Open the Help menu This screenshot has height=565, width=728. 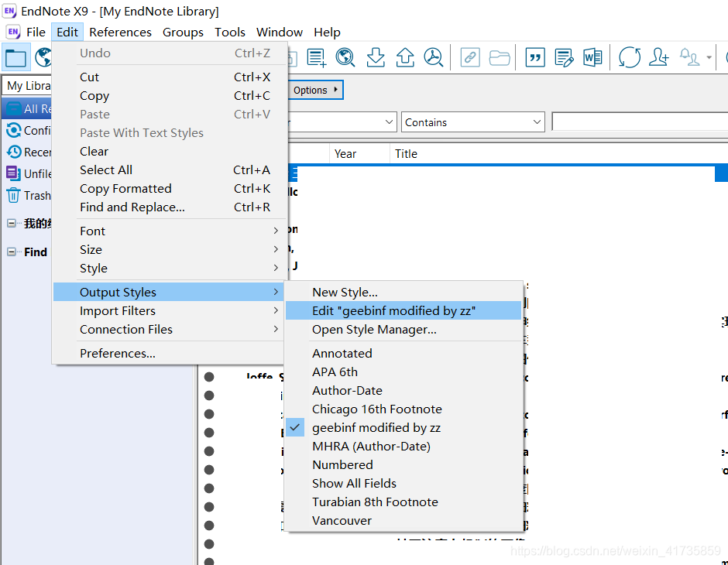pos(327,32)
